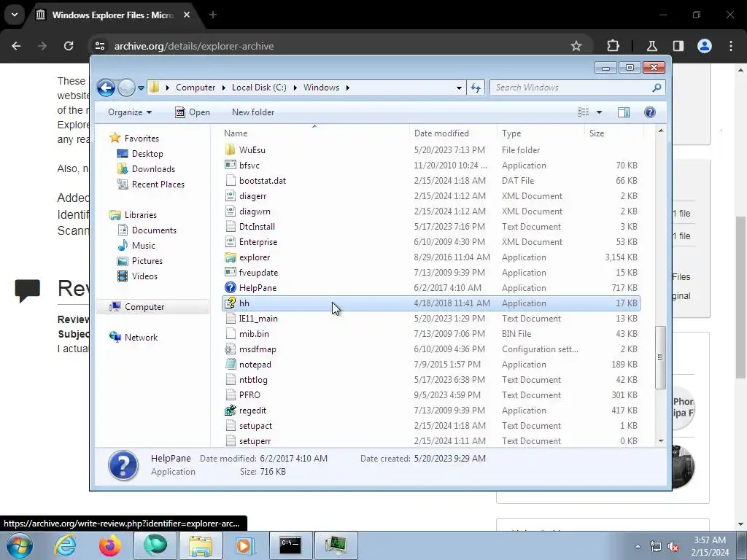Viewport: 747px width, 560px height.
Task: Select the mib.bin file name
Action: [254, 334]
